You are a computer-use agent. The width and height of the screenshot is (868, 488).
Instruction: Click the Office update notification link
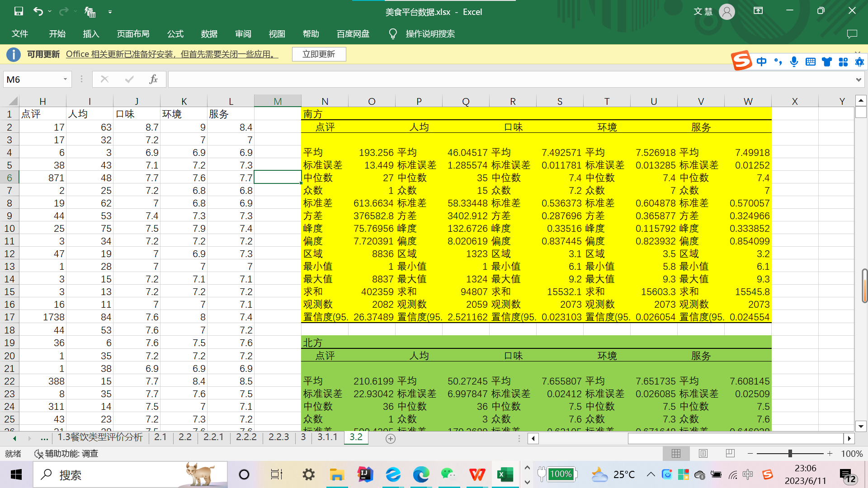(x=172, y=54)
